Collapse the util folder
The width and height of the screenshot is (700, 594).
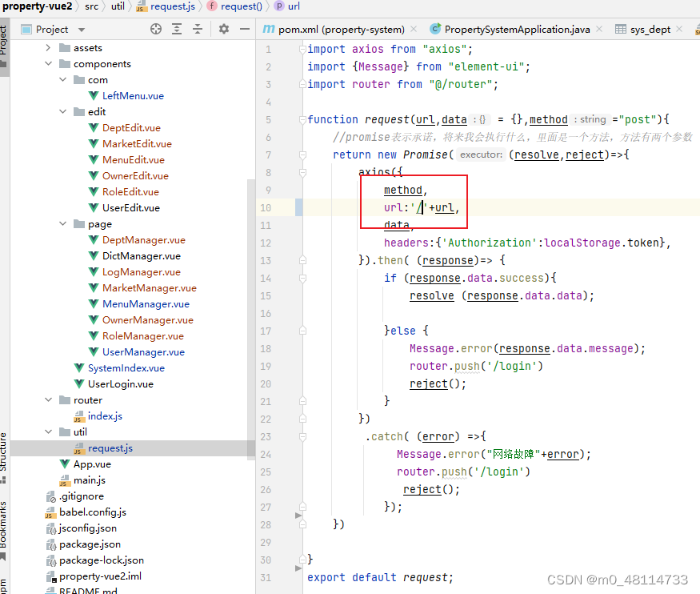coord(48,431)
